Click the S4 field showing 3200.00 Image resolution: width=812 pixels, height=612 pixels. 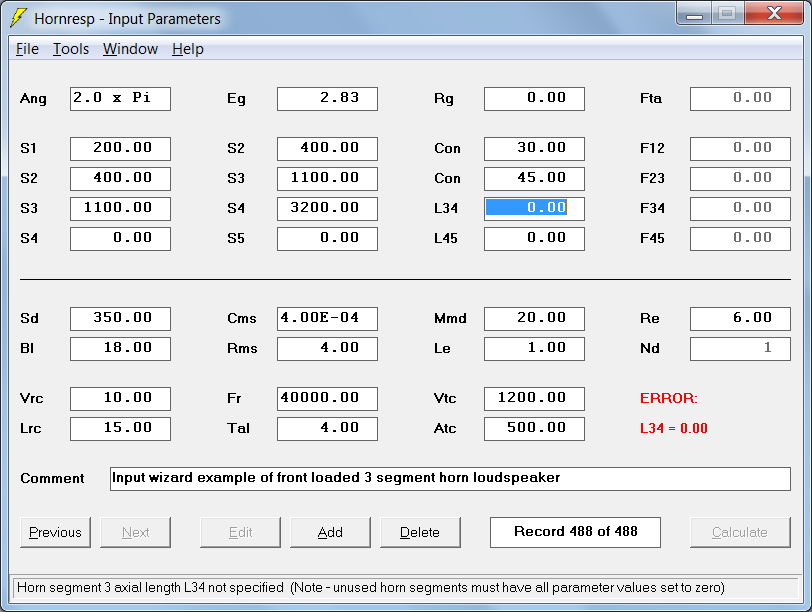tap(327, 209)
